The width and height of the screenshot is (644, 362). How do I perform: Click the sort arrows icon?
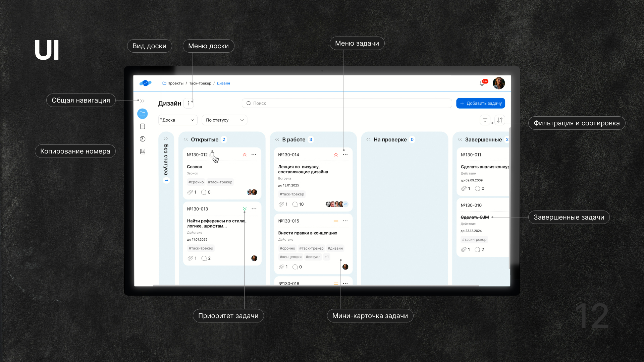pos(500,120)
